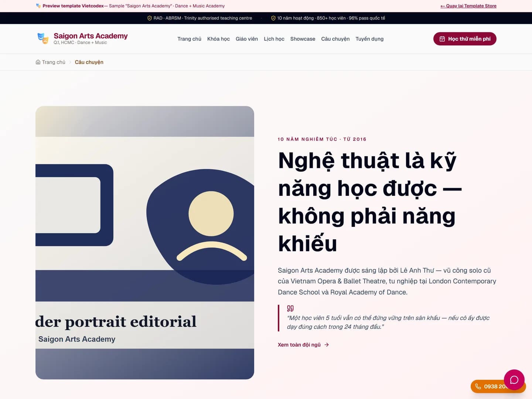Click the breadcrumb chevron separator

tap(70, 62)
